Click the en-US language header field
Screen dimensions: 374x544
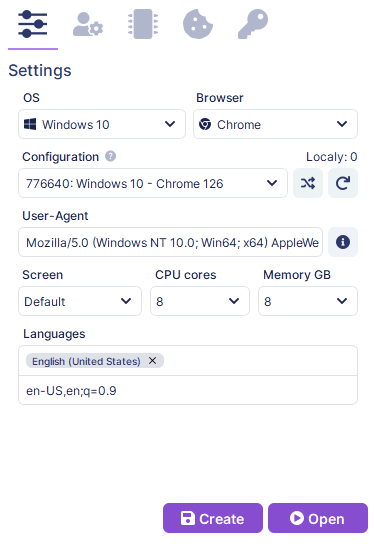[188, 390]
